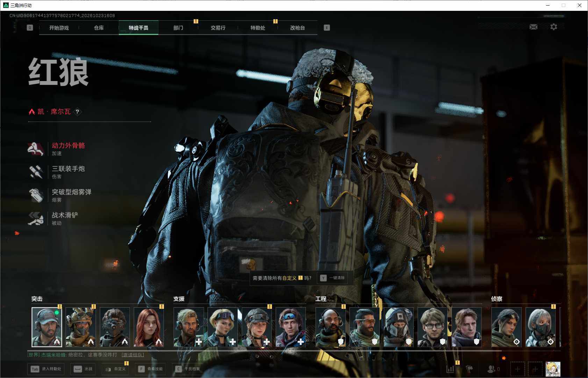Add teammate via first plus slot
588x378 pixels.
[x=517, y=369]
